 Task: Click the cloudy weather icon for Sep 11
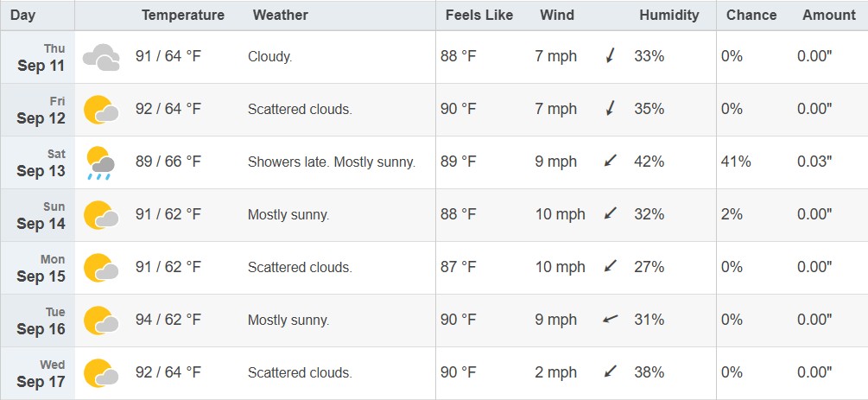[x=101, y=57]
